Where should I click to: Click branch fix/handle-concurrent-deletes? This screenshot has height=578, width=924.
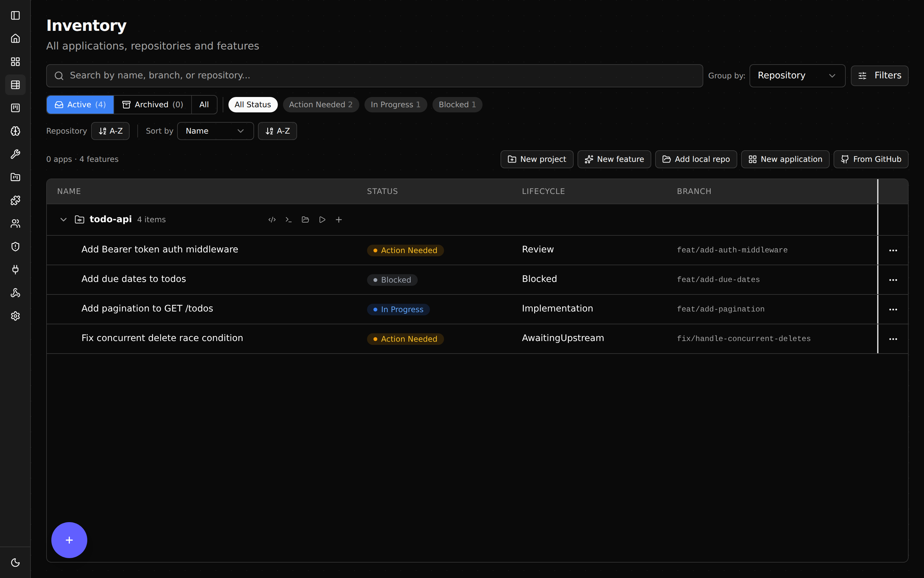(743, 339)
